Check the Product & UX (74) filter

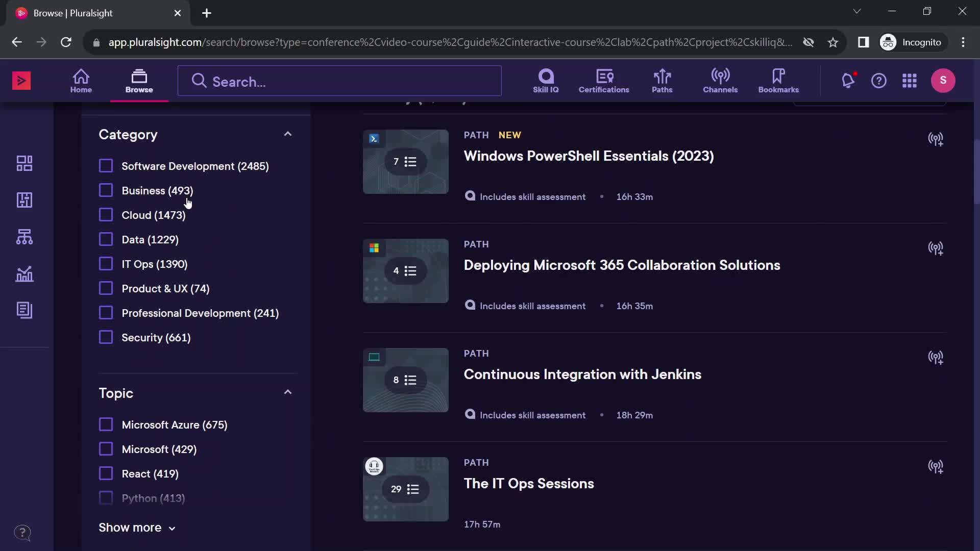106,288
